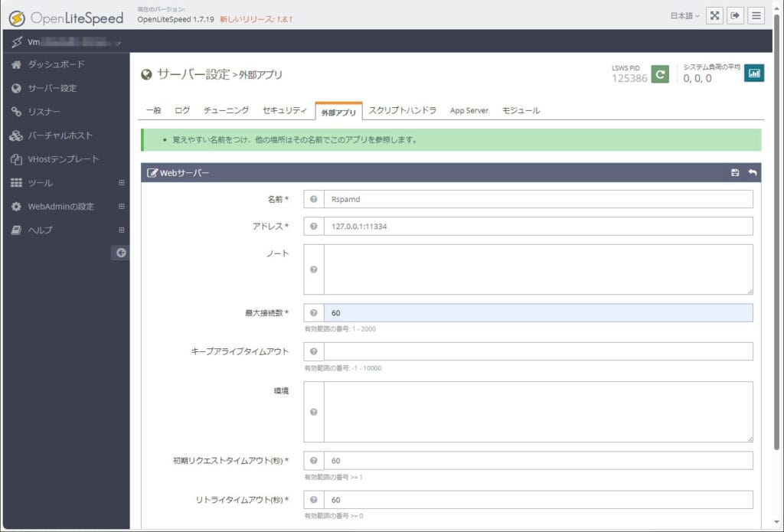
Task: Click the 新しいリリース: 1.8.1 link
Action: pos(256,19)
